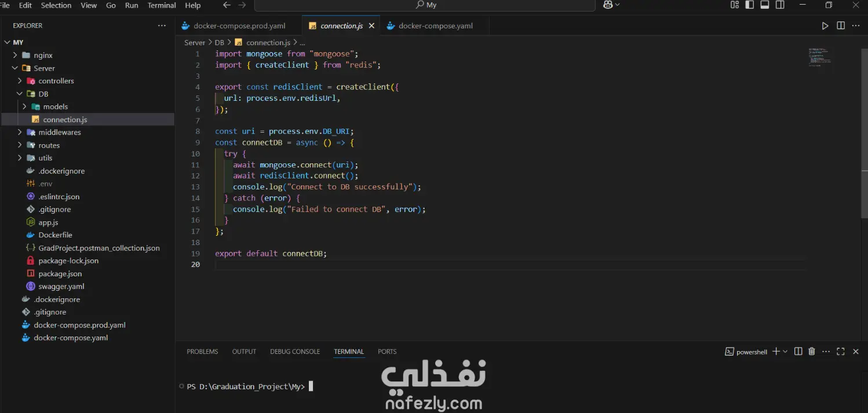Kill terminal with trash icon
This screenshot has height=413, width=868.
812,352
